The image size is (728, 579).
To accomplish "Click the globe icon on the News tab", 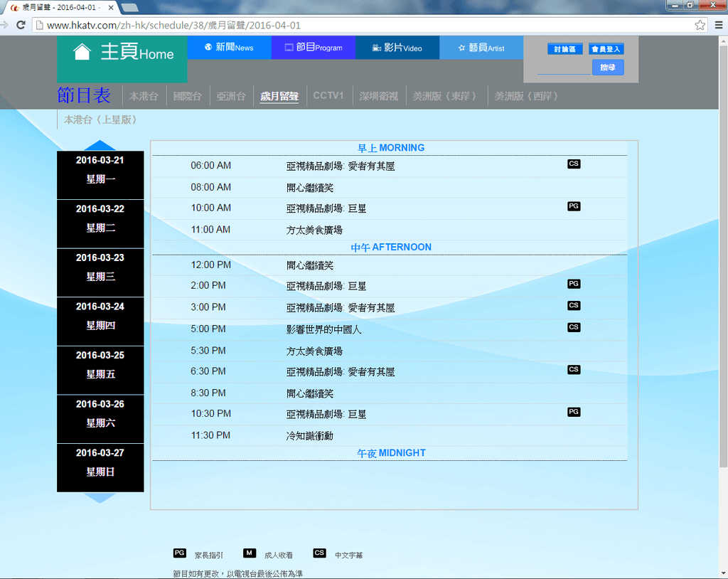I will pos(208,48).
